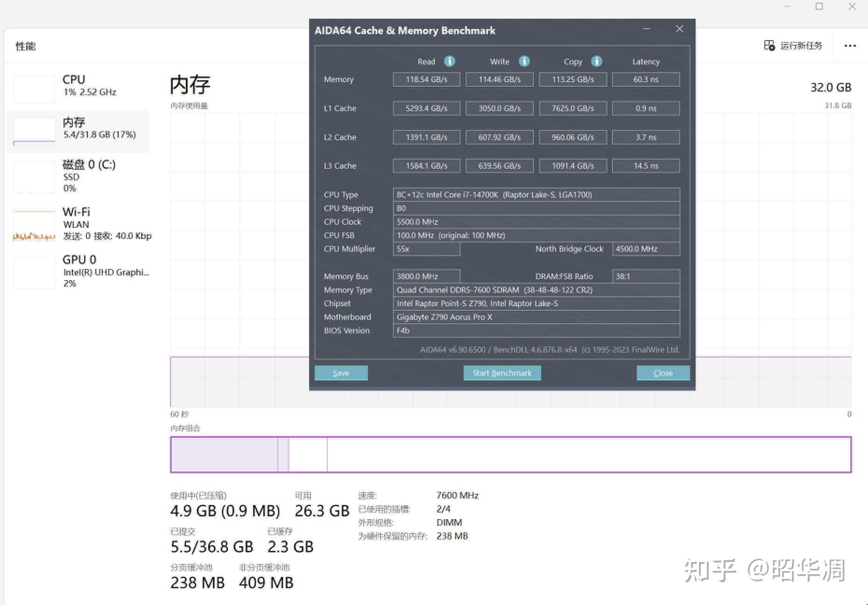
Task: Minimize the AIDA64 benchmark window
Action: point(646,29)
